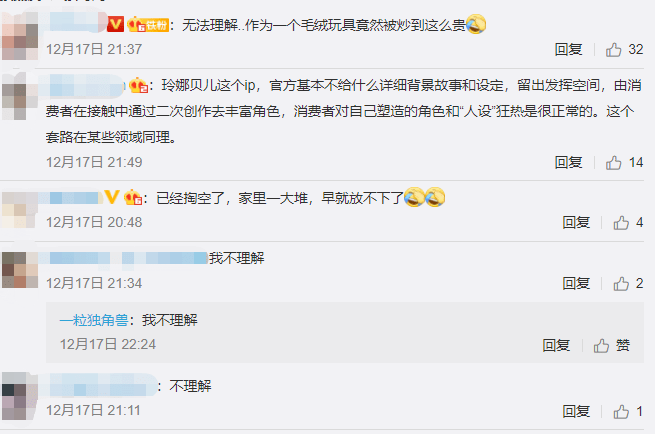Like the 20:48 comment with 4 likes
This screenshot has width=655, height=434.
click(x=628, y=223)
